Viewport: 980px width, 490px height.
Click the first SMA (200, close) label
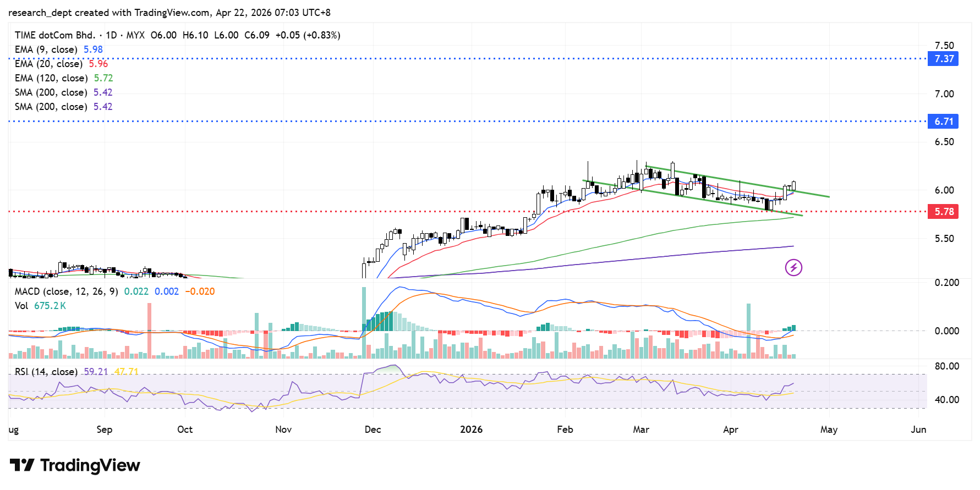coord(51,92)
